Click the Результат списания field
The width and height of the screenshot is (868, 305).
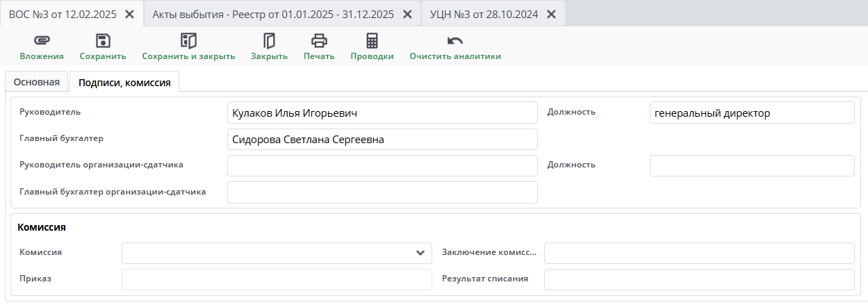click(x=698, y=279)
